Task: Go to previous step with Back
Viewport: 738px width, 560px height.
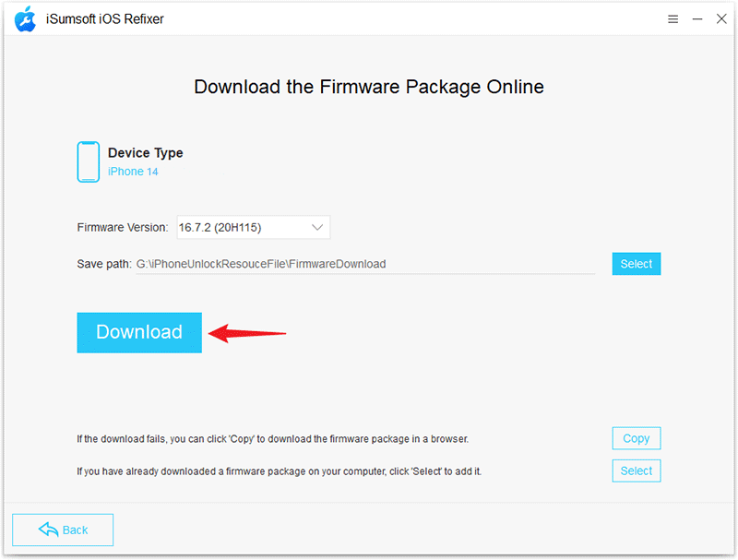Action: coord(63,530)
